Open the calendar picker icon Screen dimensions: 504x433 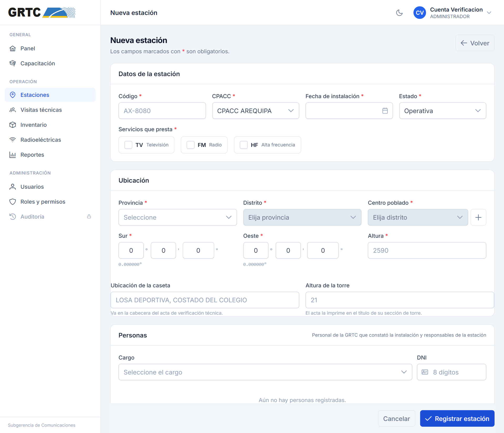click(385, 111)
